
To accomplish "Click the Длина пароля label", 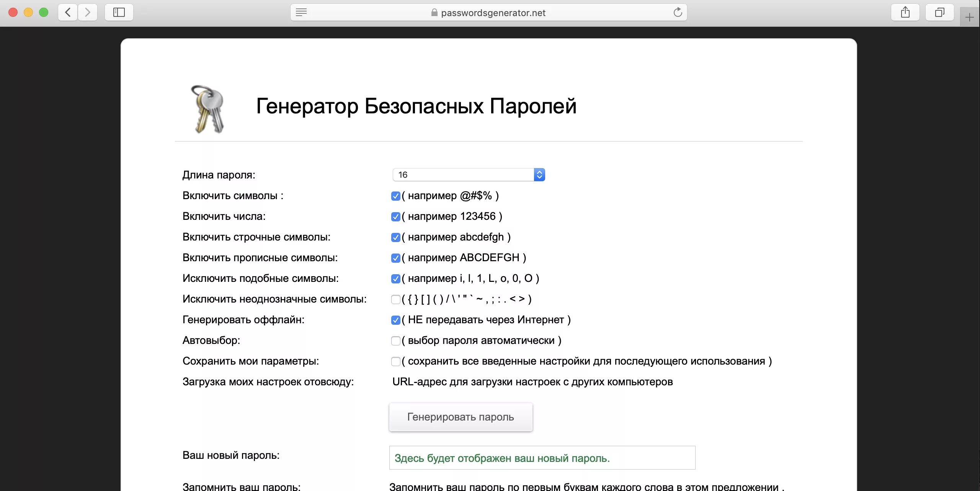I will 219,175.
